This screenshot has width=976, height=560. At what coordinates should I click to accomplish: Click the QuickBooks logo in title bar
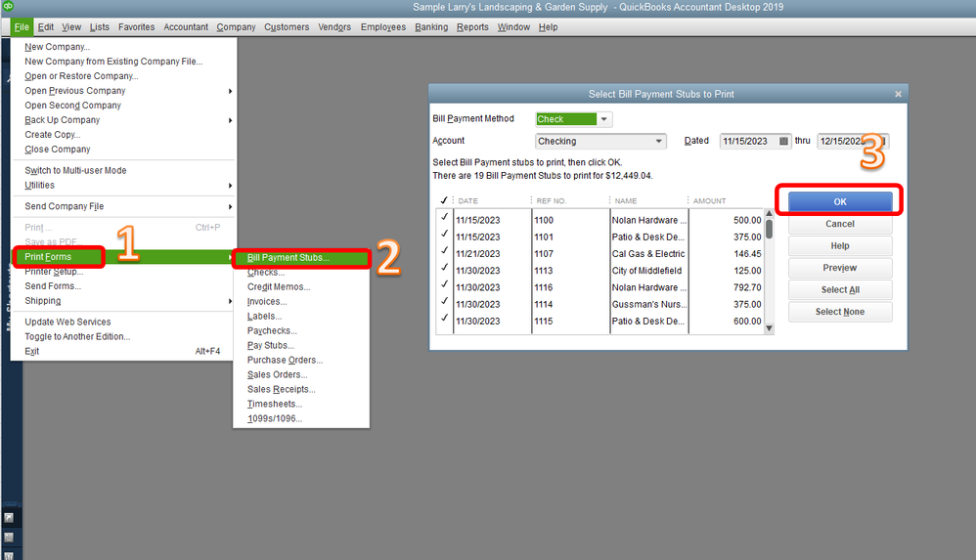8,6
